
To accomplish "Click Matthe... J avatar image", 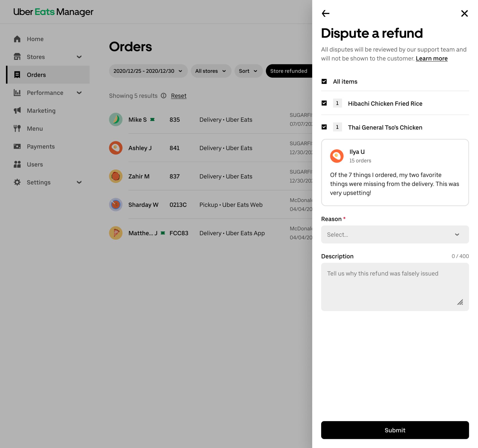I will (x=116, y=233).
